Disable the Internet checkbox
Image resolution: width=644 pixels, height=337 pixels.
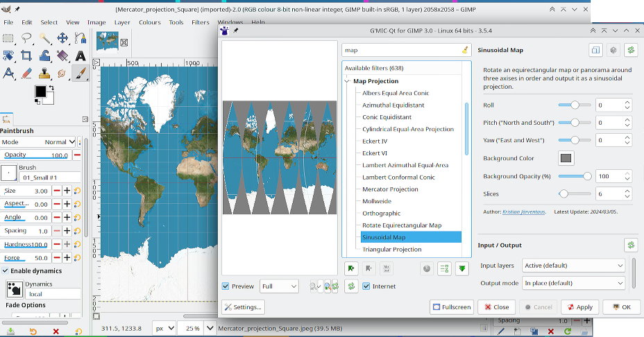pos(366,286)
